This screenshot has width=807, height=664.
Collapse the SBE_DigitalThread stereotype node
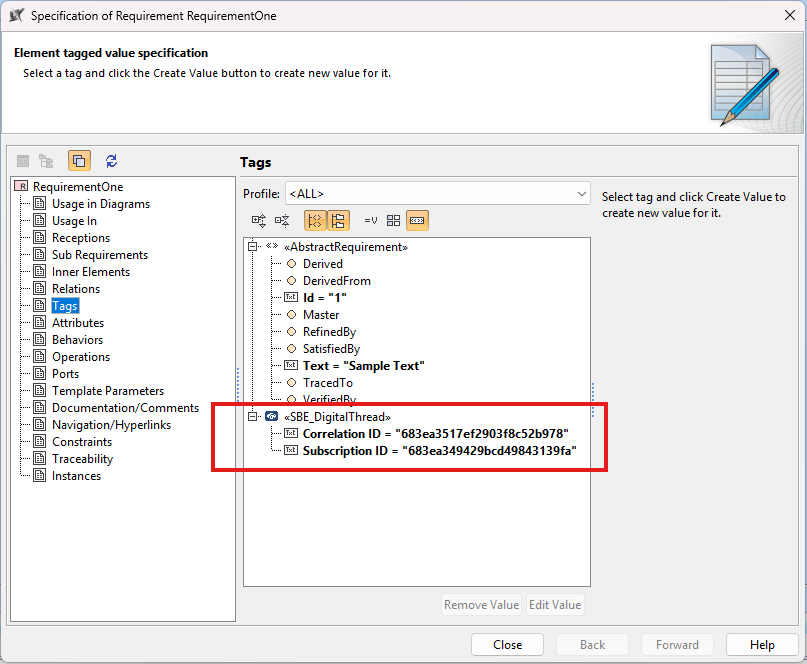point(254,417)
